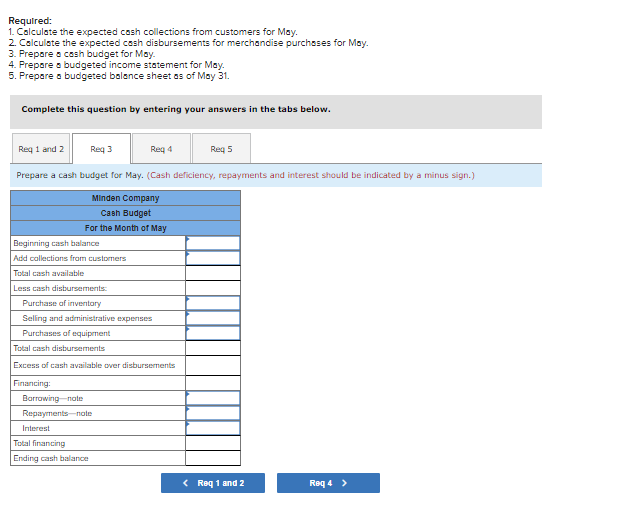Click the right chevron on Req 4 button

344,483
